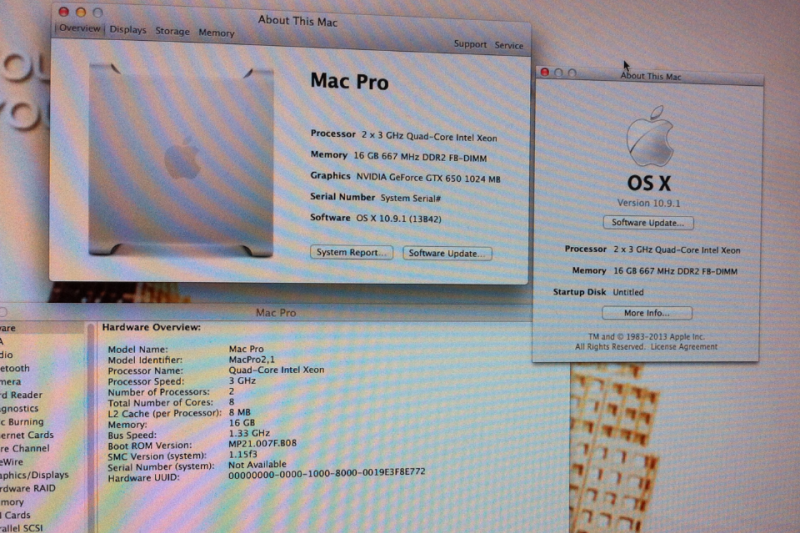Click Software Update under OS X version

(x=648, y=222)
